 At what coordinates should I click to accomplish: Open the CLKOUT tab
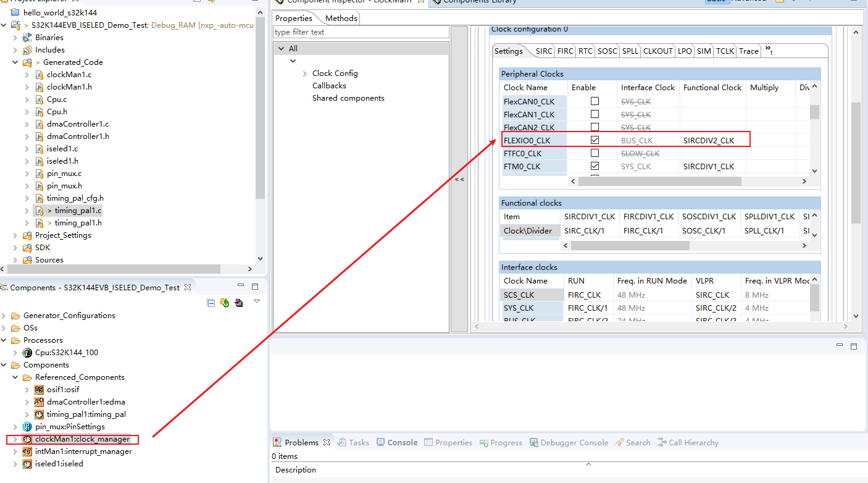[658, 51]
